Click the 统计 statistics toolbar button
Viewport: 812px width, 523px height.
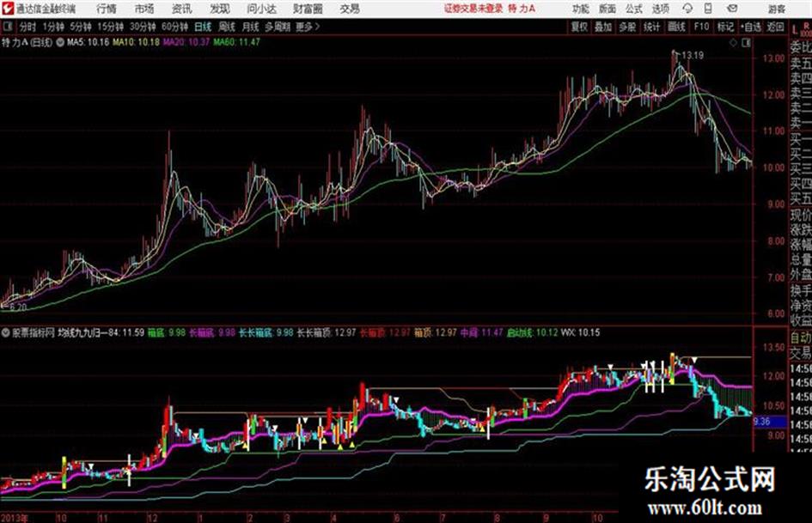651,27
